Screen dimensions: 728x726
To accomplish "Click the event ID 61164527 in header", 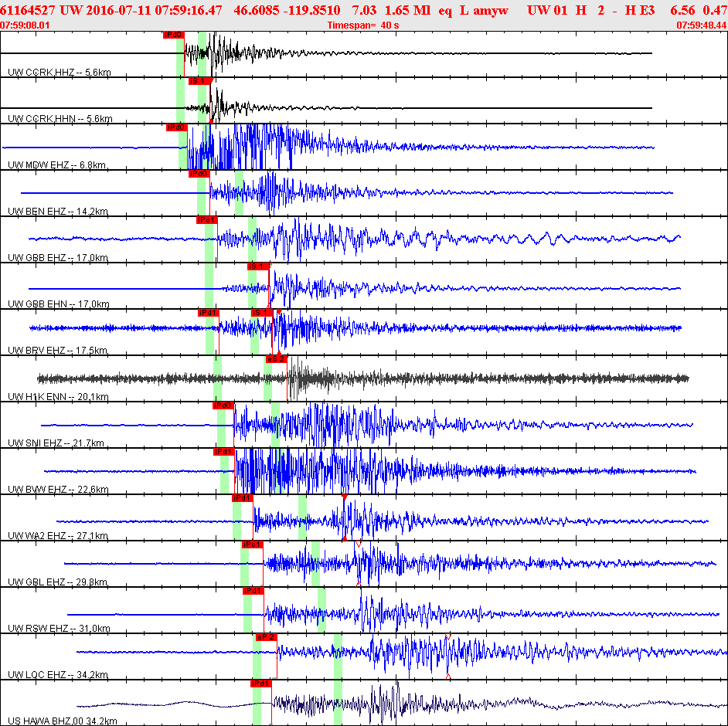I will [28, 10].
